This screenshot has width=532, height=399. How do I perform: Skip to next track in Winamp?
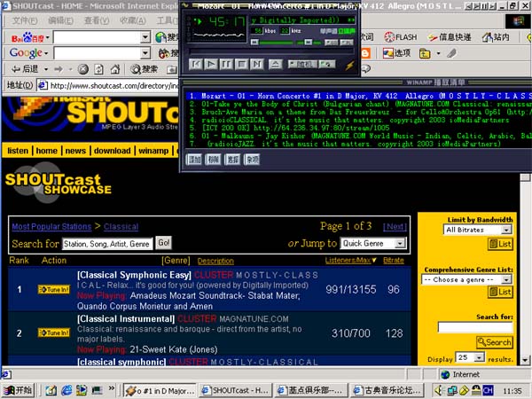click(257, 64)
